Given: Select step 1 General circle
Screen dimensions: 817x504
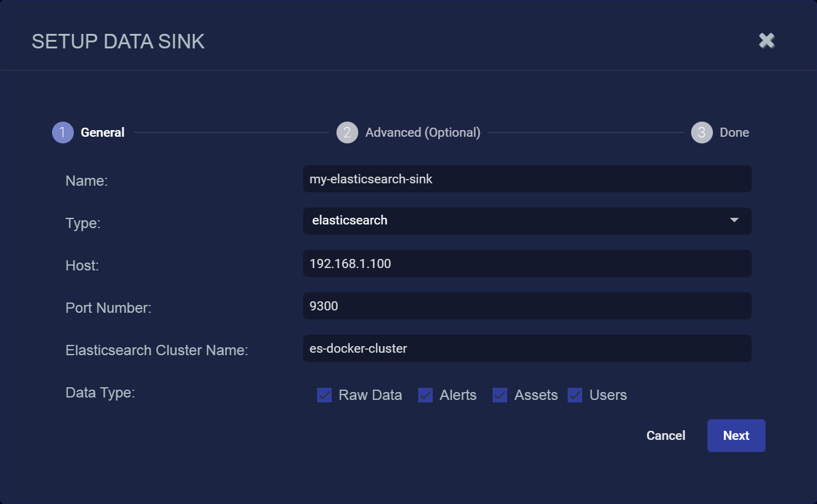Looking at the screenshot, I should pos(63,133).
